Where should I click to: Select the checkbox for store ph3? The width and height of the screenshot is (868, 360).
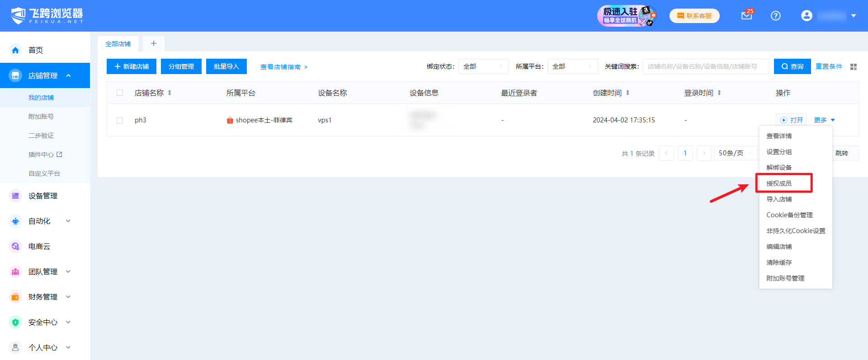point(120,121)
